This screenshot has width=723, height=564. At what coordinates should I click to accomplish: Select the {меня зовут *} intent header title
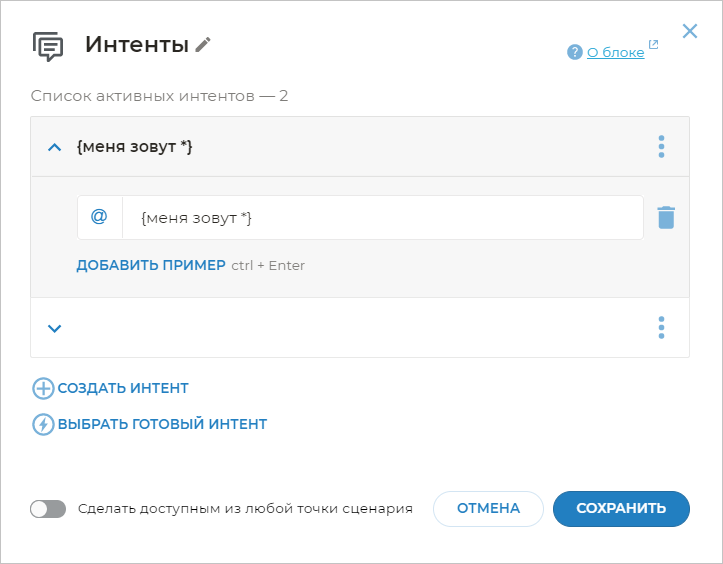coord(134,147)
